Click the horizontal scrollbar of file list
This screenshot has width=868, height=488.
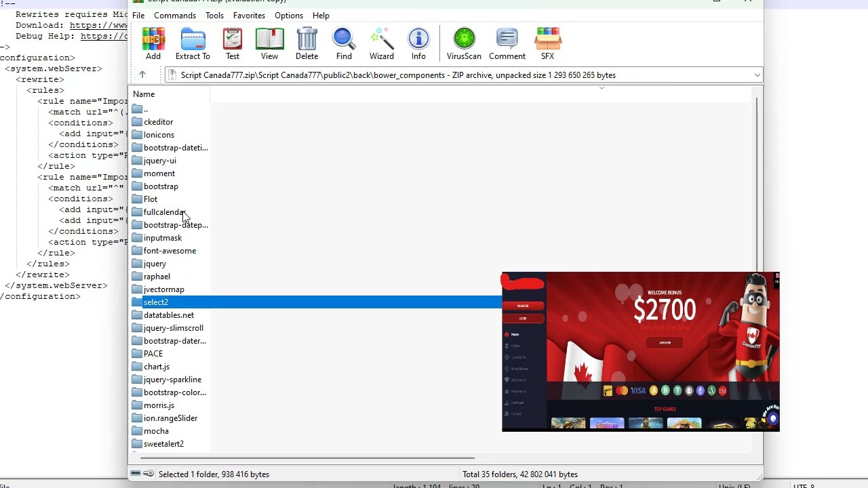coord(307,458)
